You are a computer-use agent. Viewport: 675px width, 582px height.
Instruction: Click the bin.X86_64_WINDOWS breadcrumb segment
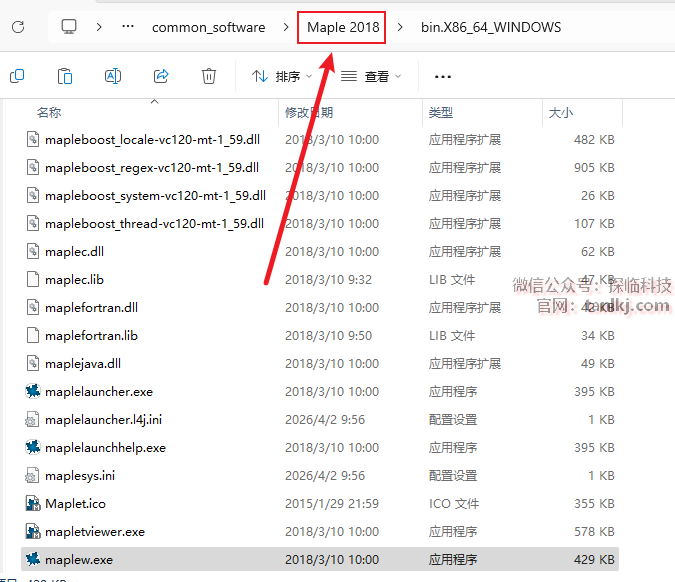(x=491, y=28)
